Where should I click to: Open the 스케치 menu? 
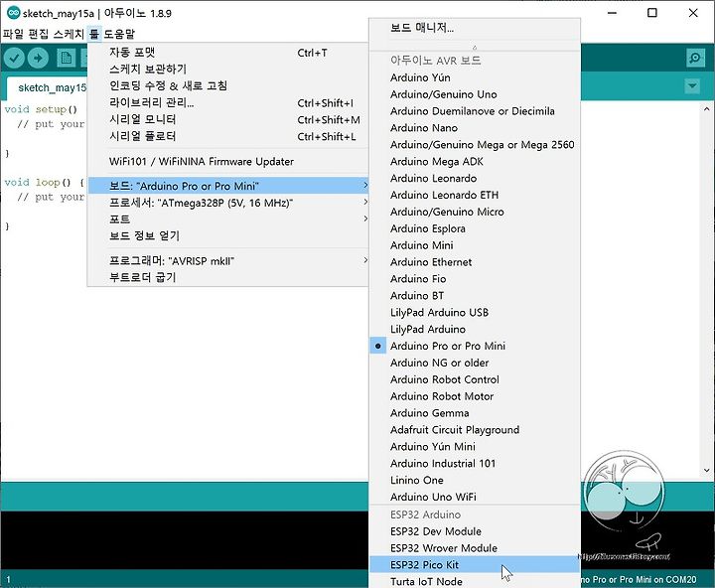69,34
